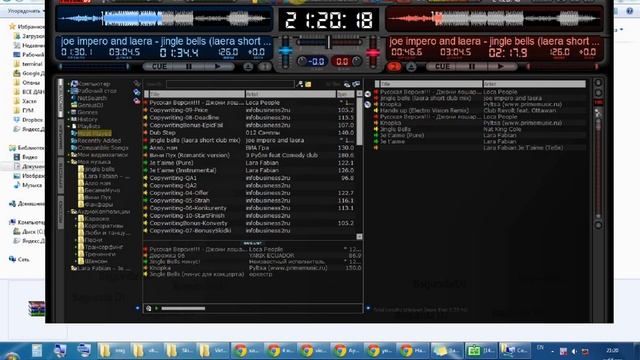Collapse the Playlists tree node
The image size is (640, 360).
pyautogui.click(x=69, y=127)
